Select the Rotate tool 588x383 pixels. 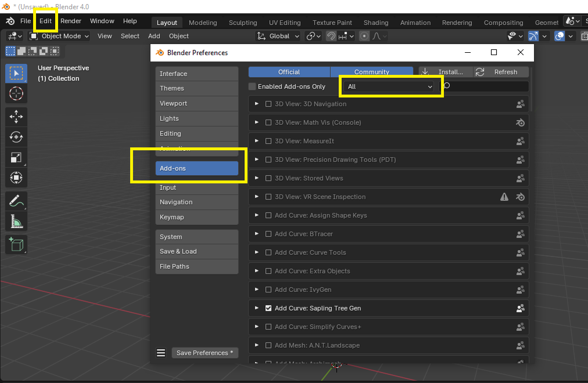point(16,137)
